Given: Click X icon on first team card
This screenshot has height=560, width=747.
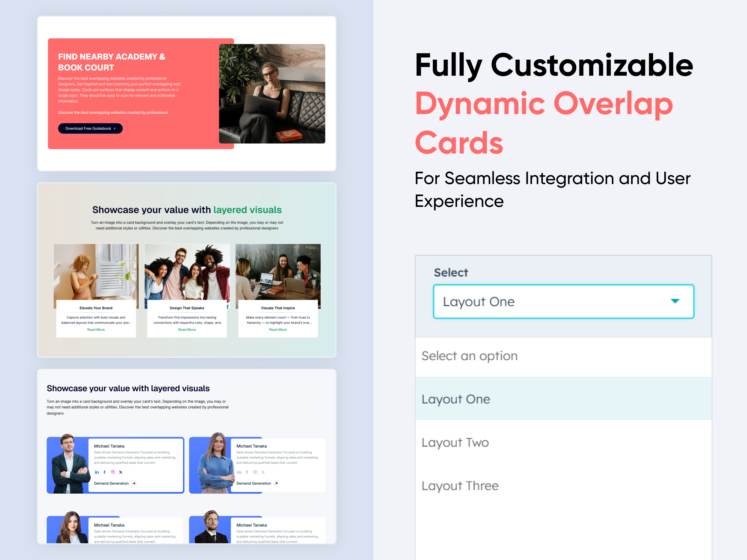Looking at the screenshot, I should coord(121,472).
